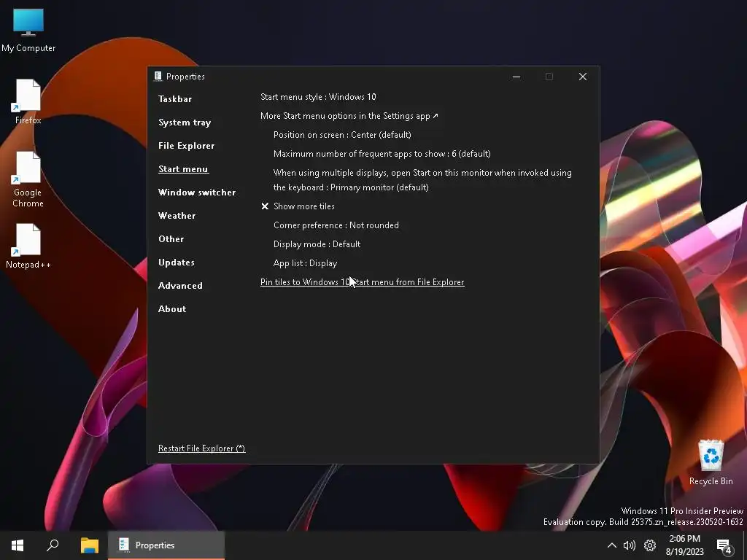This screenshot has width=747, height=560.
Task: Switch to the File Explorer section
Action: click(186, 146)
